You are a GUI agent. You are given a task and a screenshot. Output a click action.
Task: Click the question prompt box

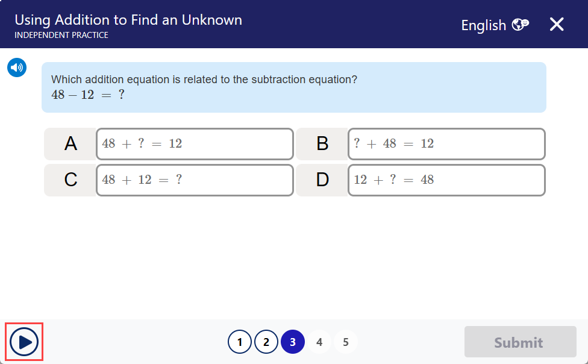(293, 87)
